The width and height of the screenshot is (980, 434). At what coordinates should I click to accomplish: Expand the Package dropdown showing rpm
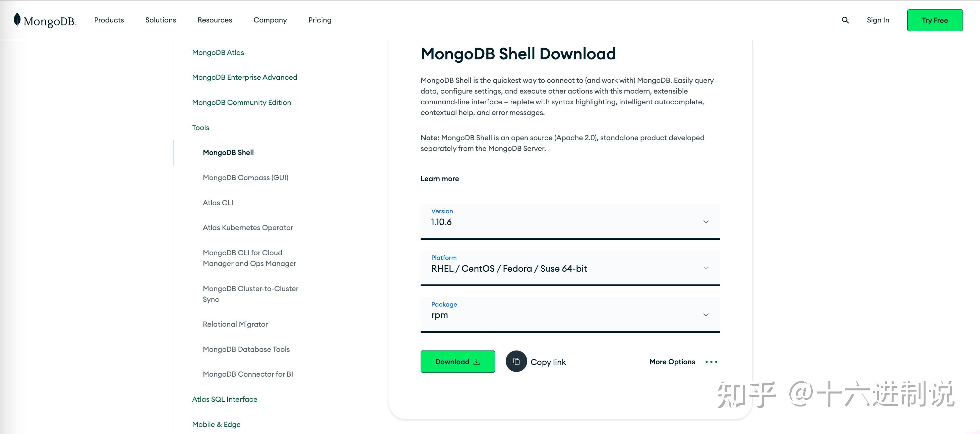click(706, 315)
